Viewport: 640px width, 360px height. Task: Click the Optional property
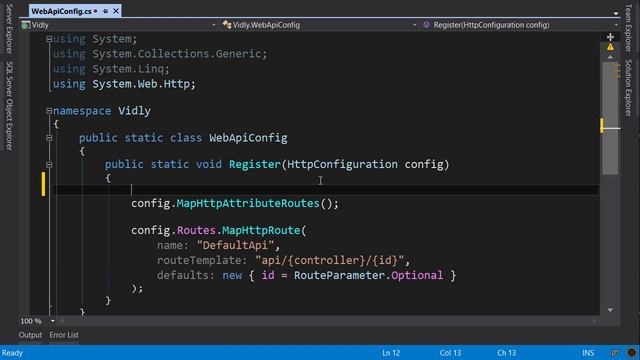(417, 276)
